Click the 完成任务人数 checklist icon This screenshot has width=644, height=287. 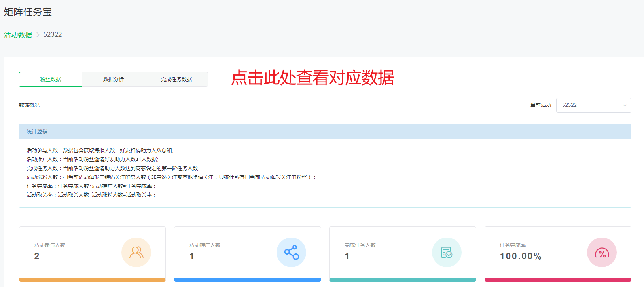pos(447,252)
